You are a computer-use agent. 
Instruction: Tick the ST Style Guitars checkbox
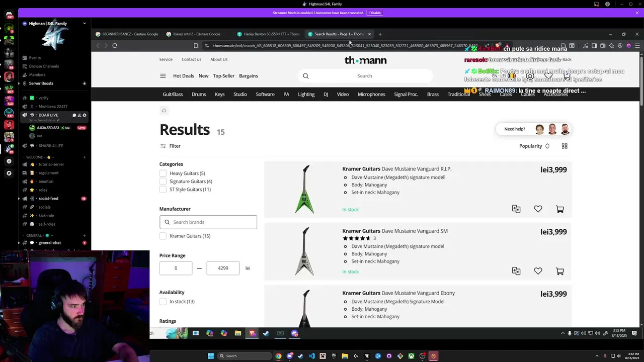pyautogui.click(x=163, y=190)
